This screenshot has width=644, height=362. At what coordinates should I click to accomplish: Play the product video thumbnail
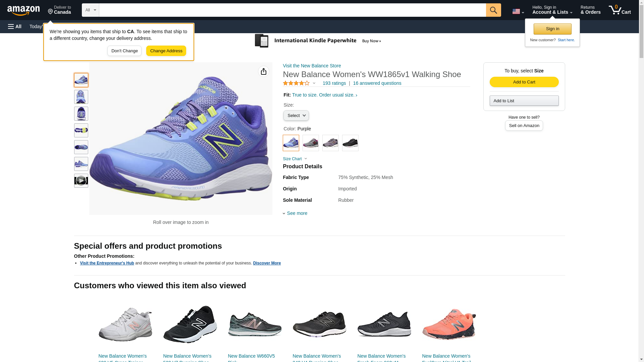click(x=81, y=181)
